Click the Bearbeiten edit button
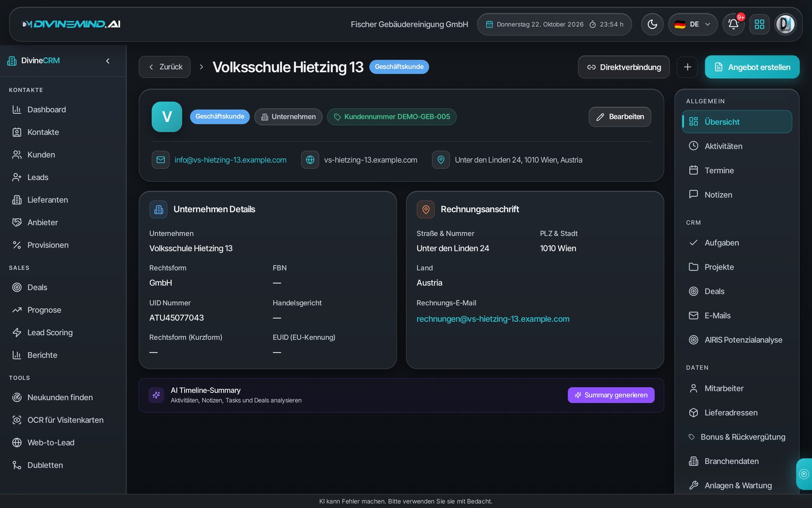The height and width of the screenshot is (508, 812). 620,117
